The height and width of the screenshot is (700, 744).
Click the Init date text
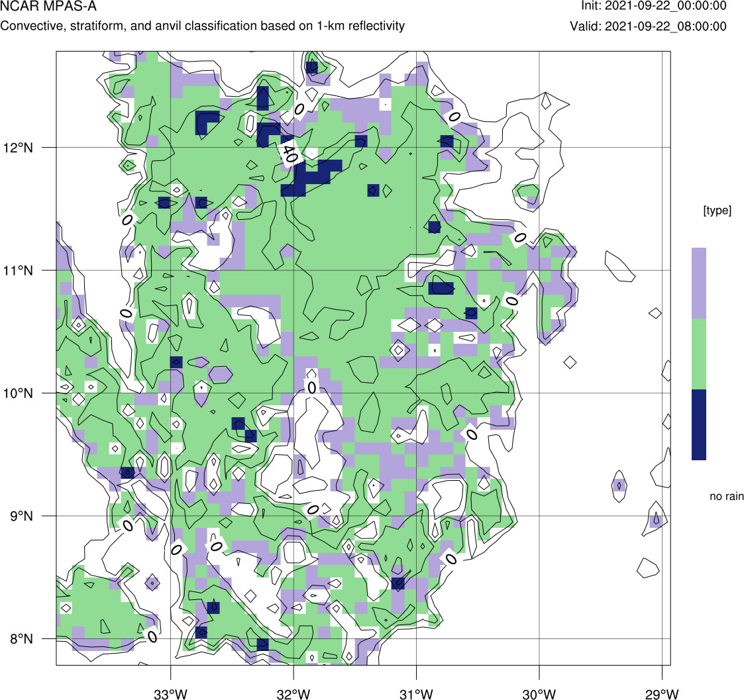pyautogui.click(x=654, y=6)
